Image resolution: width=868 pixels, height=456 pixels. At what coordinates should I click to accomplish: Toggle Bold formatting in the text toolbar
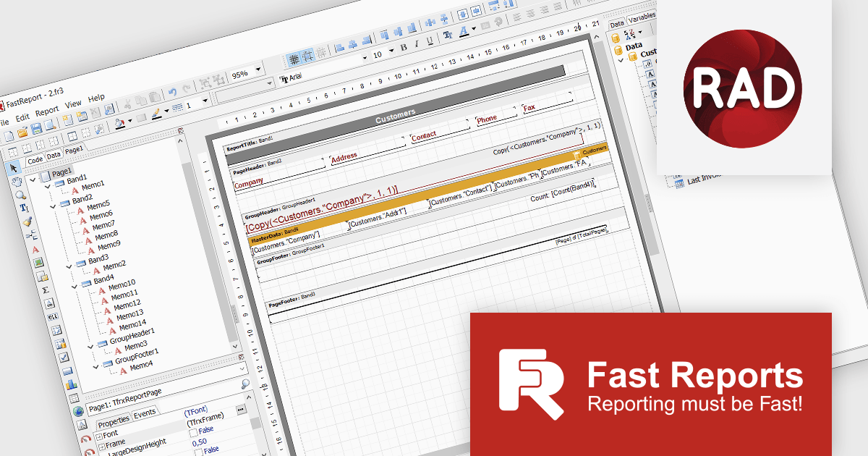(404, 46)
